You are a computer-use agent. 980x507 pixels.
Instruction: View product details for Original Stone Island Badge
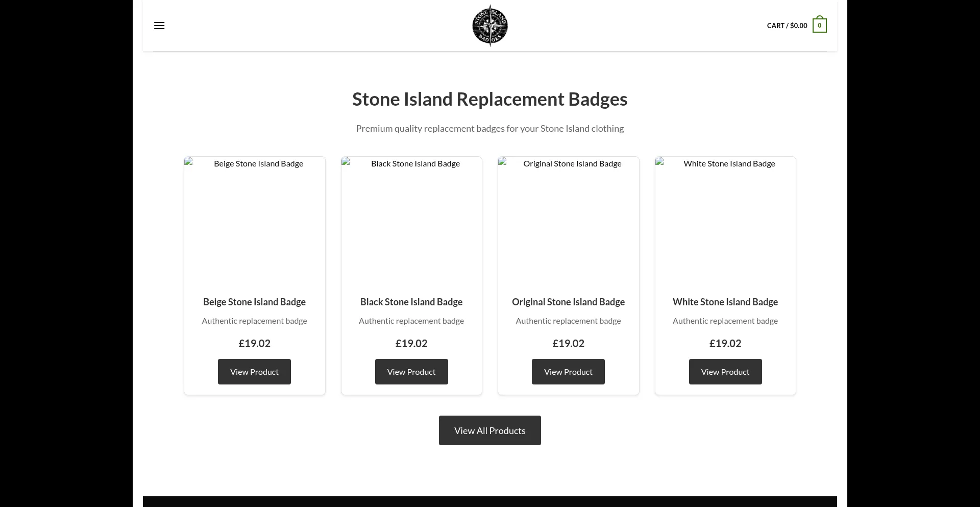(568, 372)
